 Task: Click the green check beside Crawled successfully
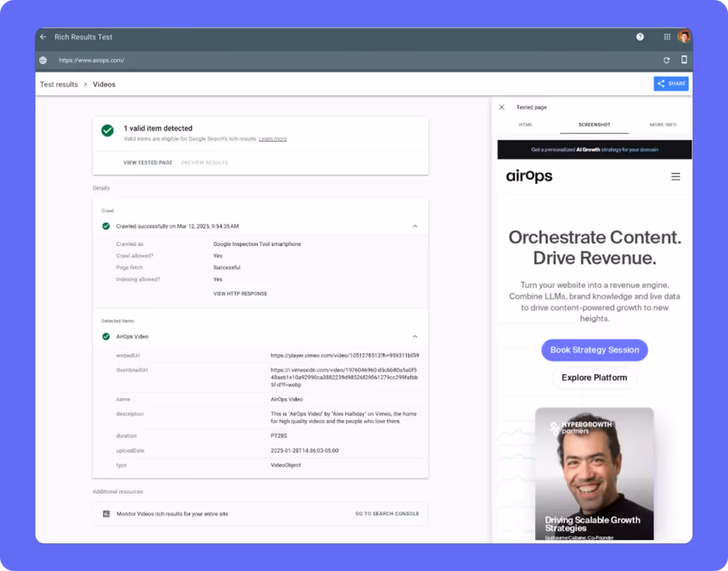click(106, 226)
